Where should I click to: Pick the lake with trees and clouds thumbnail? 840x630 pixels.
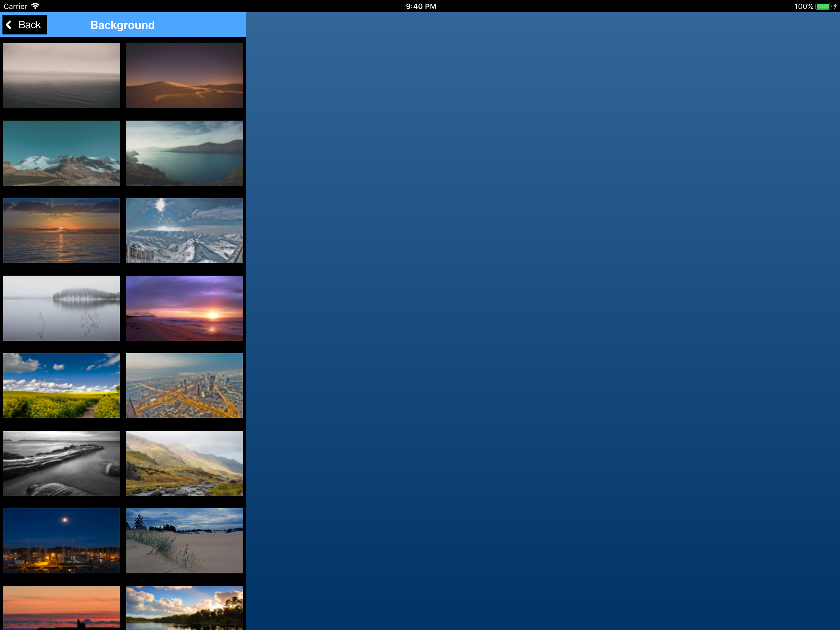pos(184,608)
